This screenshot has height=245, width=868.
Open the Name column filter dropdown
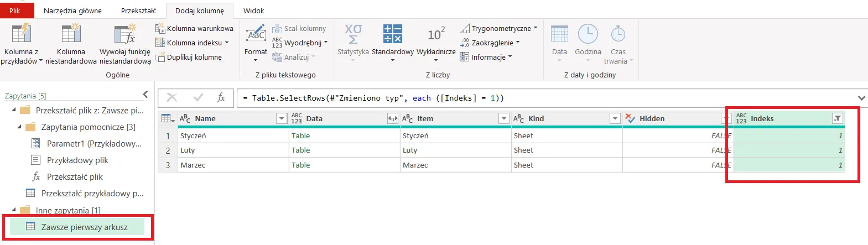click(280, 118)
